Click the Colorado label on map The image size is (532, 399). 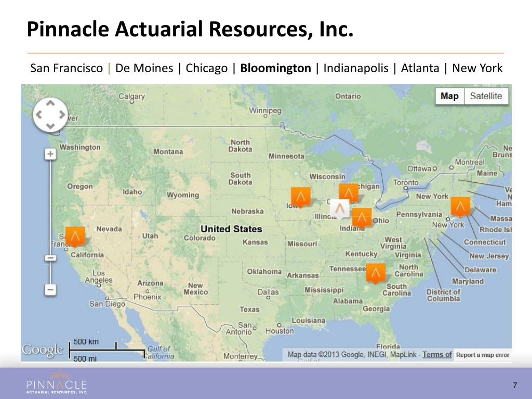199,238
